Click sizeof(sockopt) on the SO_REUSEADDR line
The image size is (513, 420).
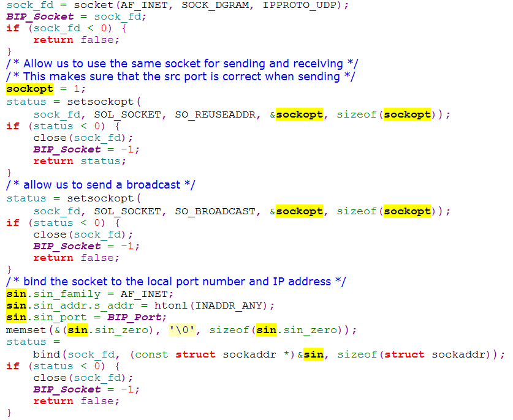click(387, 114)
